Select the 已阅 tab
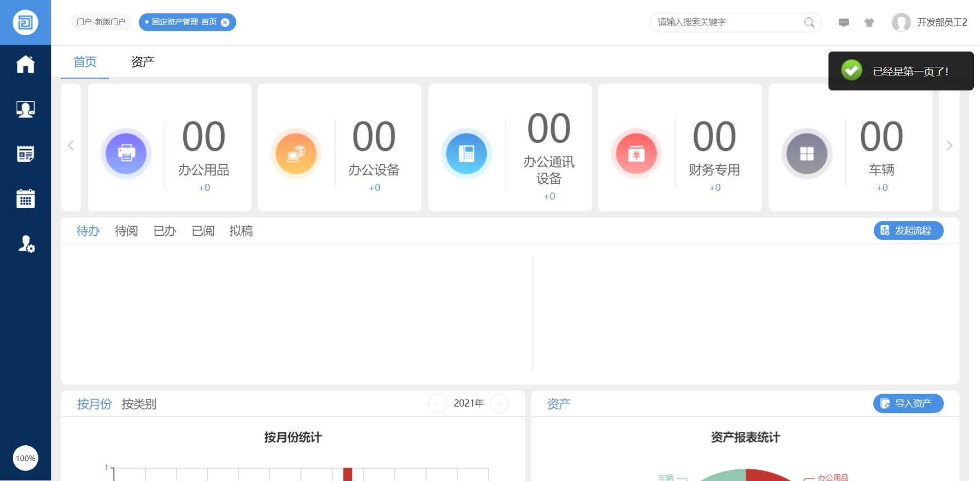This screenshot has width=980, height=481. point(203,231)
